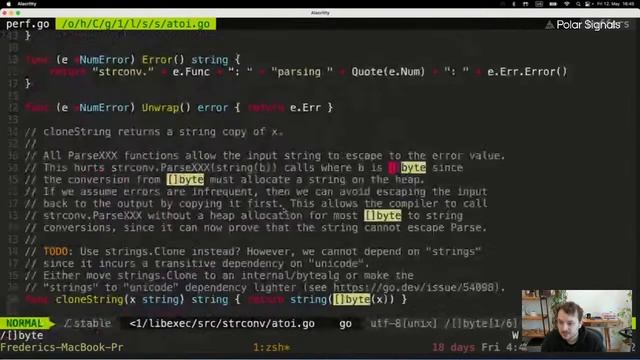Viewport: 640px width, 360px height.
Task: Click the Alacritty window title bar
Action: [x=320, y=13]
